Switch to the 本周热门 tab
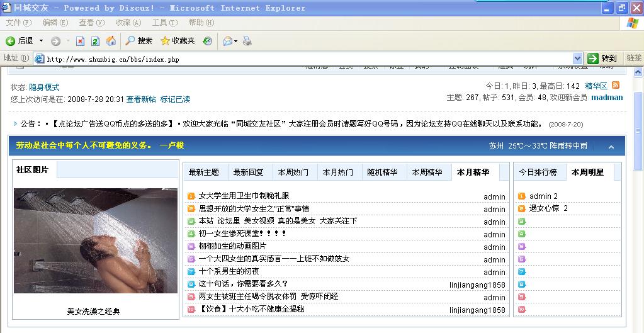The image size is (644, 333). point(293,172)
